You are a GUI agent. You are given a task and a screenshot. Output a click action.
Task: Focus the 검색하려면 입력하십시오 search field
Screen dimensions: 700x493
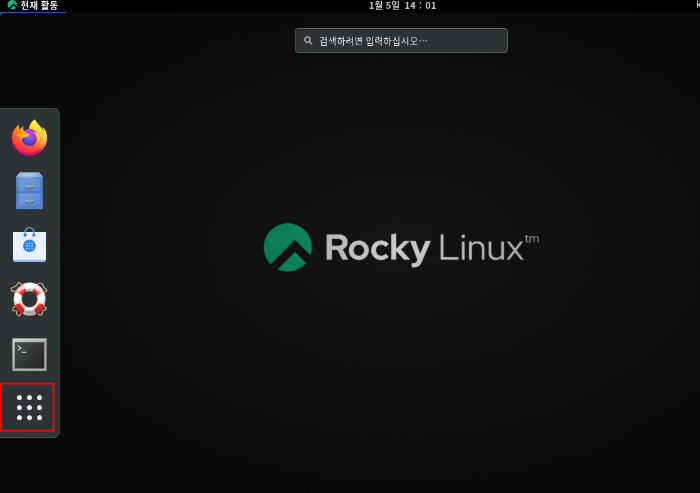(401, 41)
